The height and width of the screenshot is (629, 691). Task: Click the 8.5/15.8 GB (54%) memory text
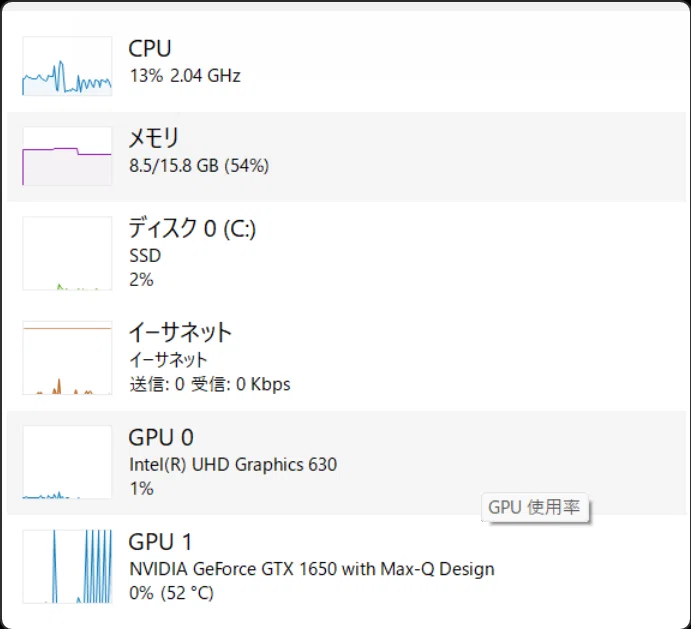point(199,166)
